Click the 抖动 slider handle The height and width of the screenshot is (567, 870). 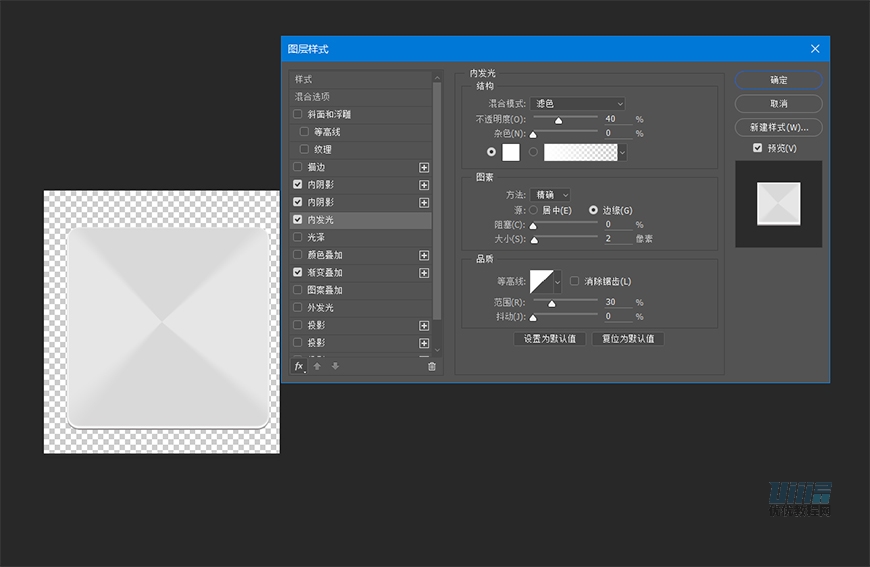[533, 317]
